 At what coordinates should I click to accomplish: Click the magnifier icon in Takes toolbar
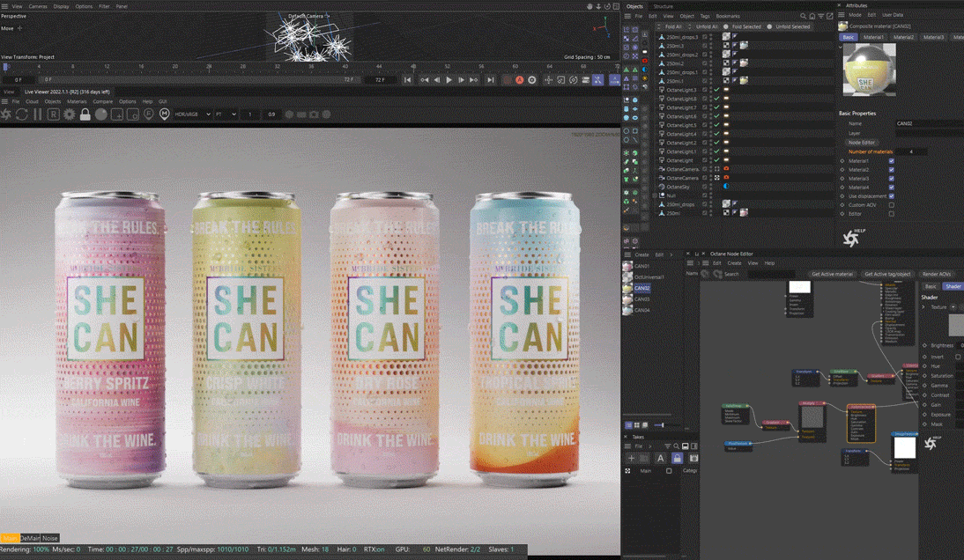coord(676,446)
